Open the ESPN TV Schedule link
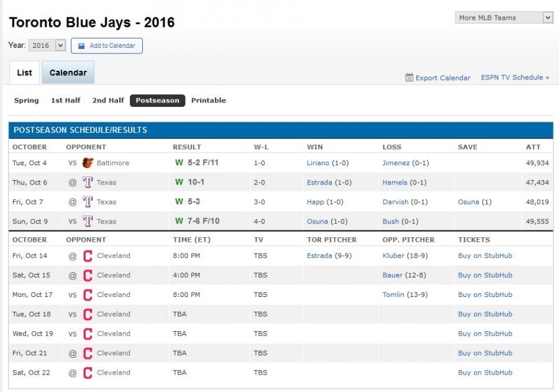Viewport: 559px width, 392px height. pyautogui.click(x=515, y=78)
